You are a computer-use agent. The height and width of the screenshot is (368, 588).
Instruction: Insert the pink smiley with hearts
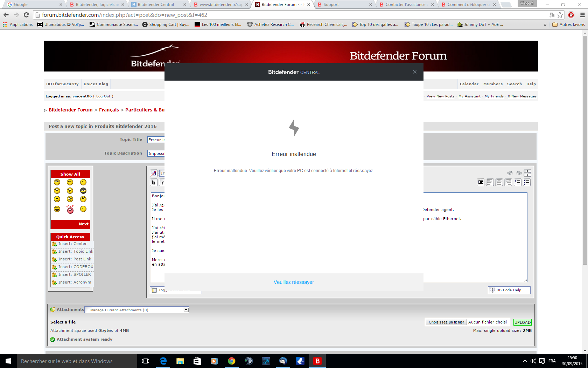click(70, 209)
